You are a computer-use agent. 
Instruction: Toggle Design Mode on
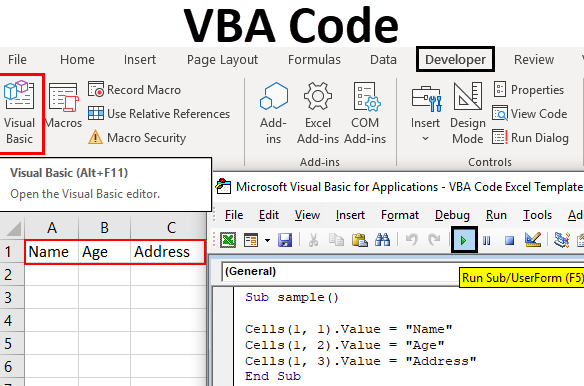[x=467, y=113]
